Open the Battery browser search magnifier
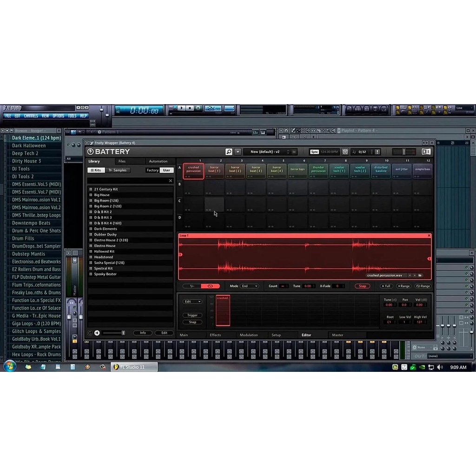Screen dimensions: 476x476 tap(229, 152)
